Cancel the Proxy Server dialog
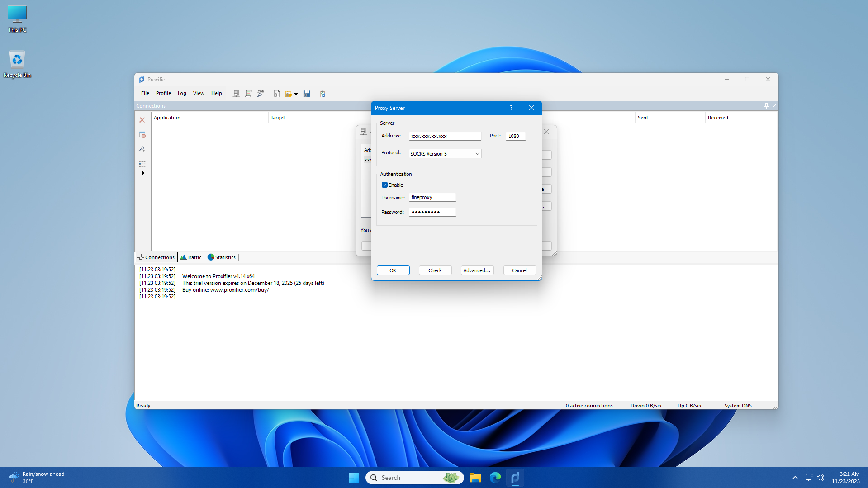This screenshot has width=868, height=488. 520,270
